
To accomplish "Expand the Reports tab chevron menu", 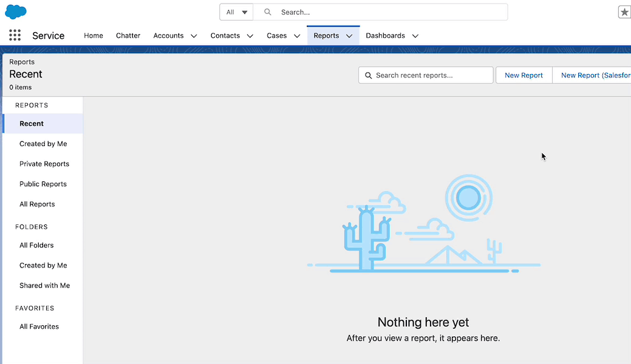I will click(349, 36).
